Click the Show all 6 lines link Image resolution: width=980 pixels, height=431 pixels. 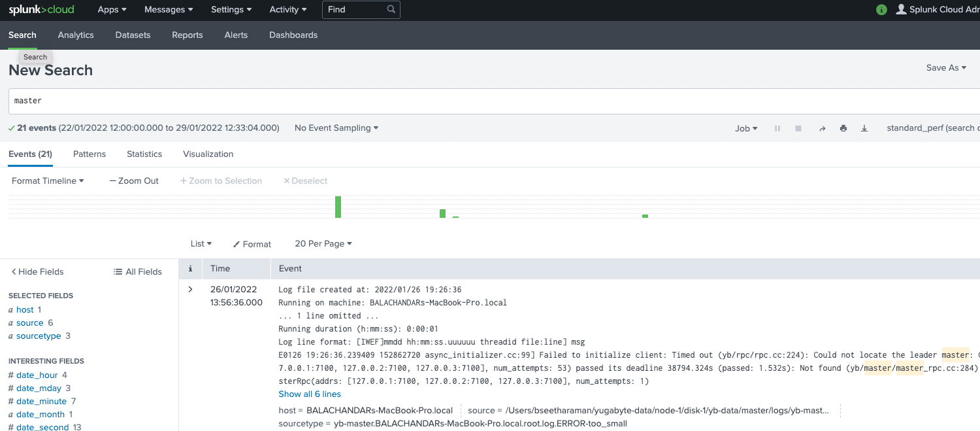[310, 394]
